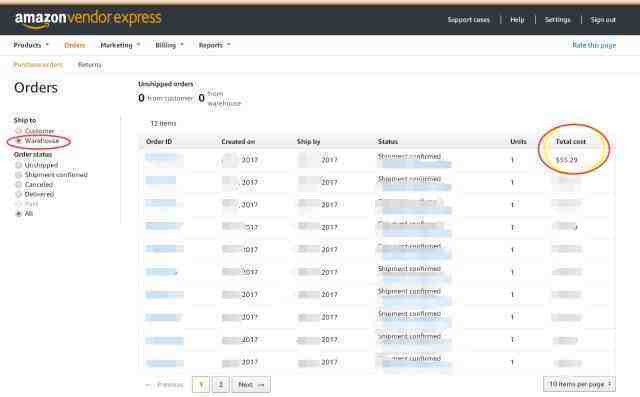Click Rate this page link
The height and width of the screenshot is (397, 640).
pos(594,45)
